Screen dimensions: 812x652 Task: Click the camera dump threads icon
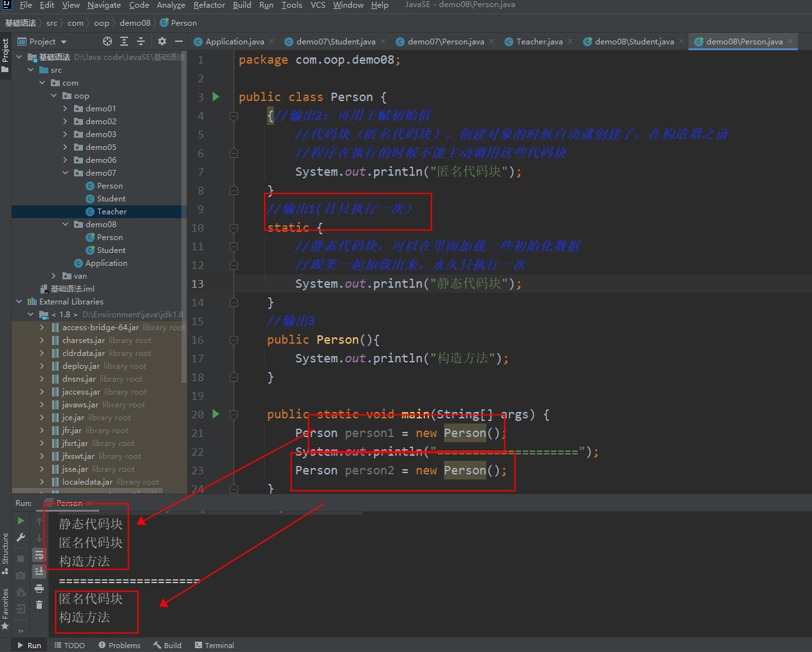tap(21, 575)
